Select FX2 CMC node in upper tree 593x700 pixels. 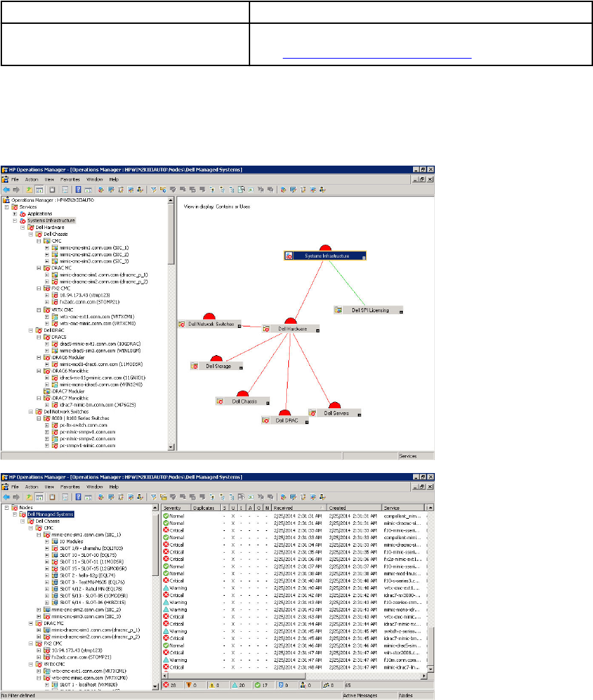(61, 288)
